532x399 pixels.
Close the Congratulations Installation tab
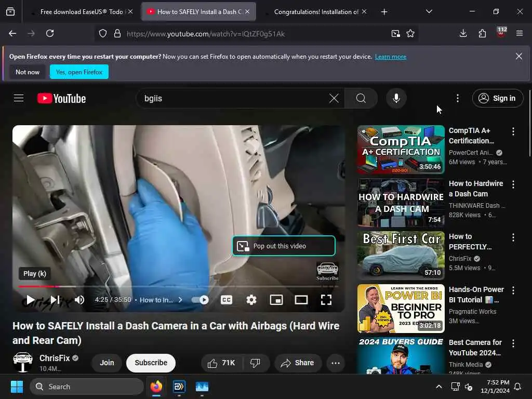coord(364,11)
